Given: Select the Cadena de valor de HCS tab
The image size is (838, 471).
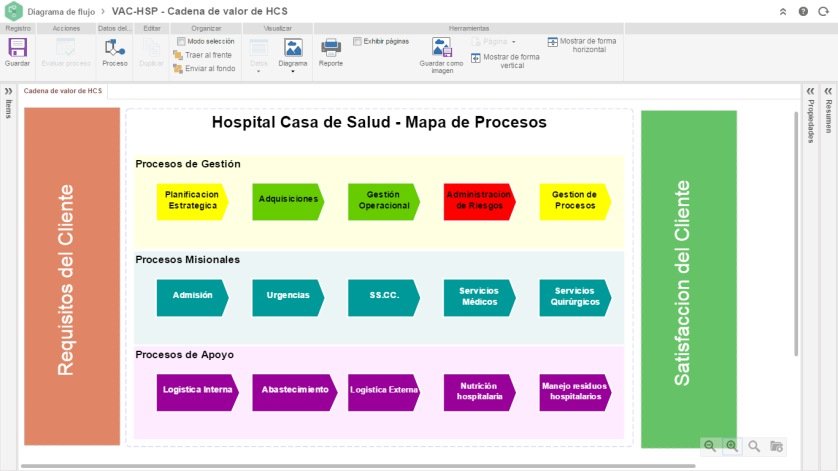Looking at the screenshot, I should (x=63, y=91).
